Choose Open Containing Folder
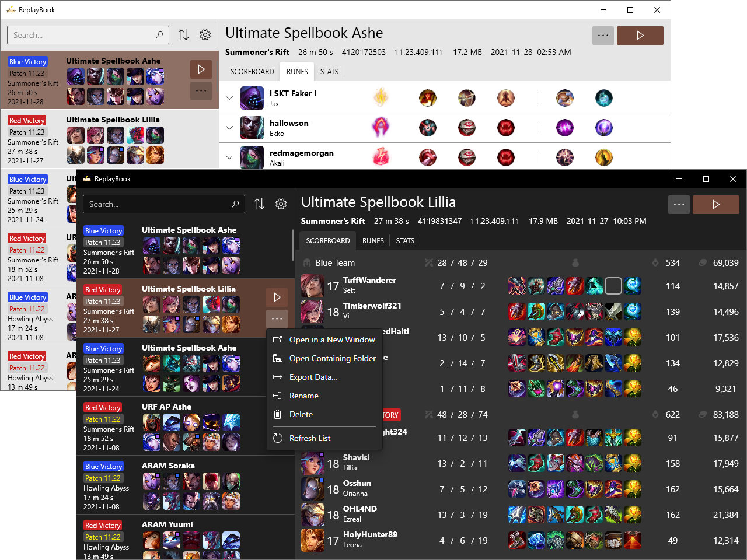Viewport: 747px width, 560px height. 324,358
